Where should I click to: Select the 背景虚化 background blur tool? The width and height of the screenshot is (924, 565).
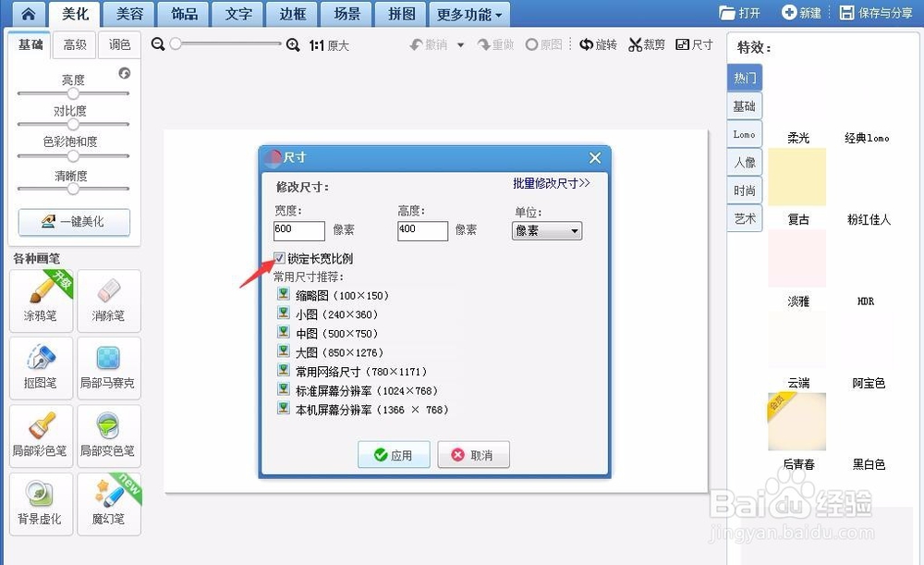[41, 504]
